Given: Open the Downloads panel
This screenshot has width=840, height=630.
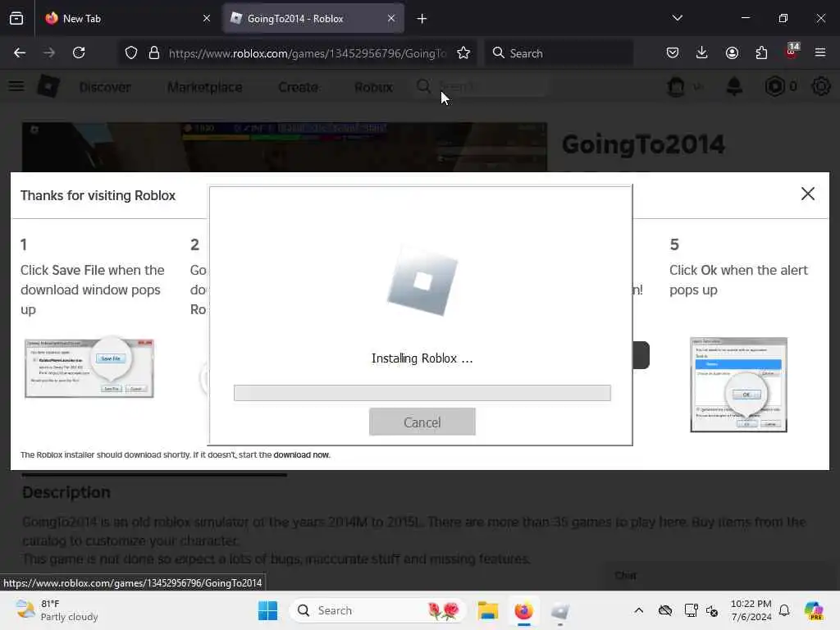Looking at the screenshot, I should tap(702, 52).
